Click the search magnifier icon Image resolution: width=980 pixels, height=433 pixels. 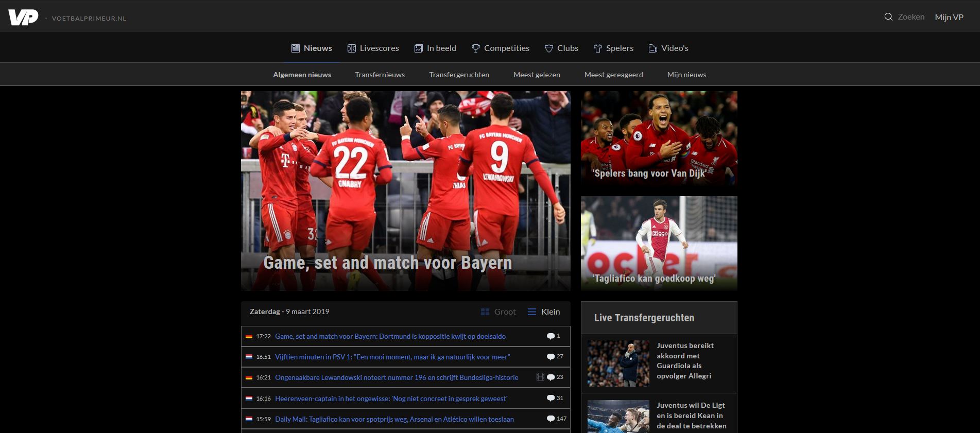(888, 17)
